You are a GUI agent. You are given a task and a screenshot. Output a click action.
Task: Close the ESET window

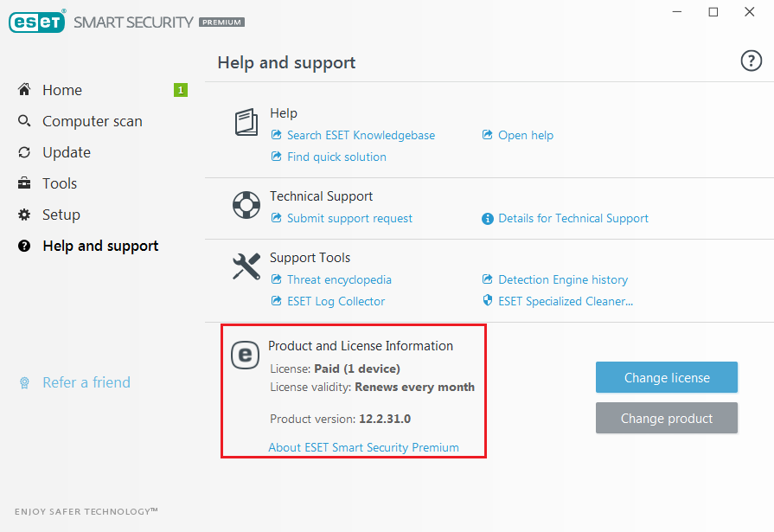[x=749, y=12]
